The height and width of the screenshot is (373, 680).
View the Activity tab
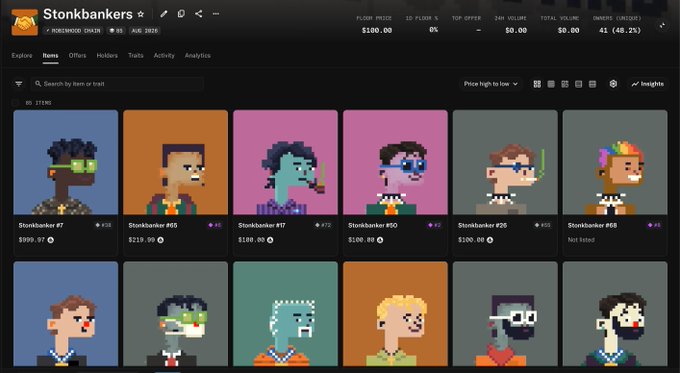pyautogui.click(x=164, y=56)
